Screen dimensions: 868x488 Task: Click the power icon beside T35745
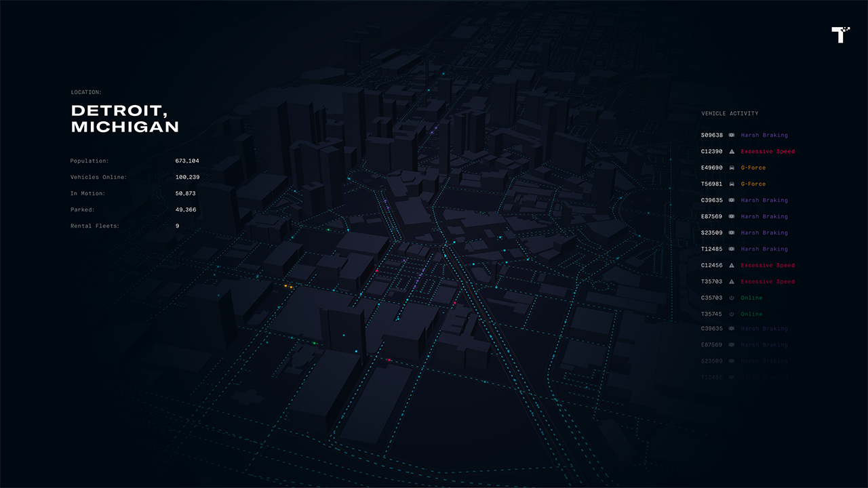[732, 314]
